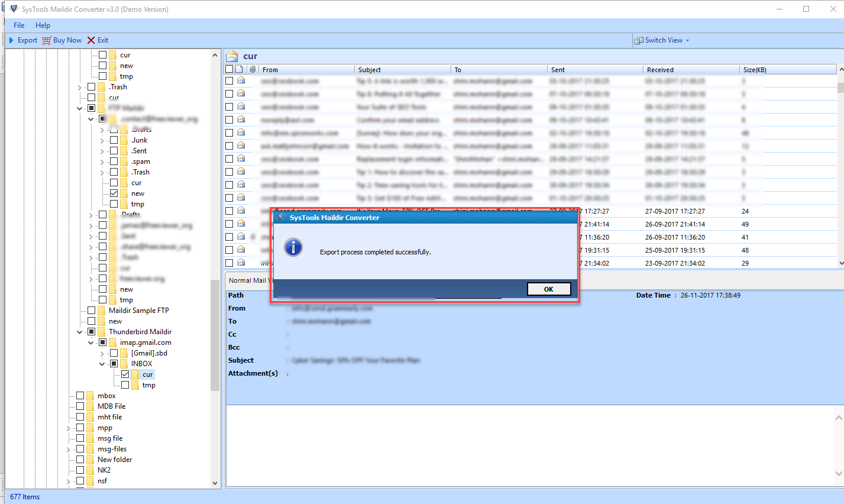Click envelope icon of 25-09-2017 19:31:15 email
Viewport: 844px width, 504px height.
(x=241, y=250)
